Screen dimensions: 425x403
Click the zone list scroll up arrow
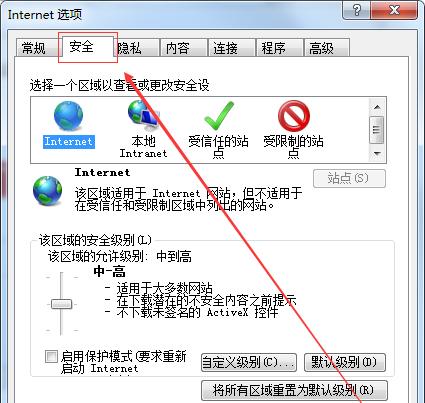click(377, 107)
